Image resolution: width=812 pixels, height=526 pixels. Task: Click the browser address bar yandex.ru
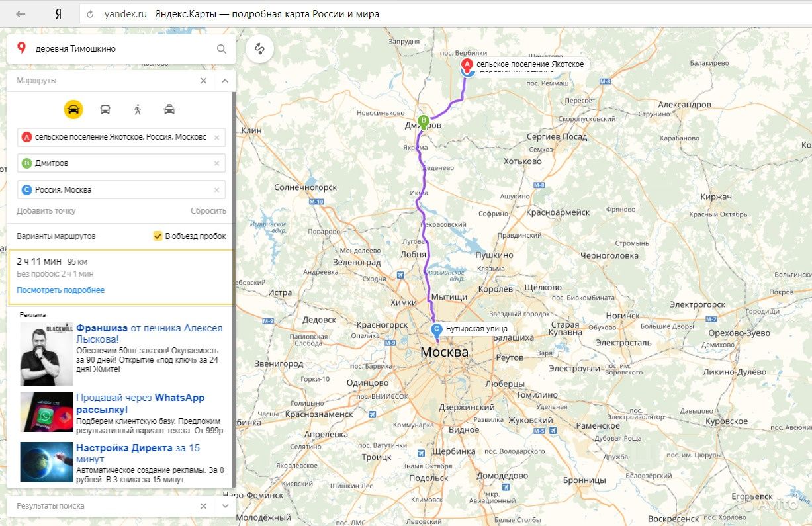tap(125, 14)
